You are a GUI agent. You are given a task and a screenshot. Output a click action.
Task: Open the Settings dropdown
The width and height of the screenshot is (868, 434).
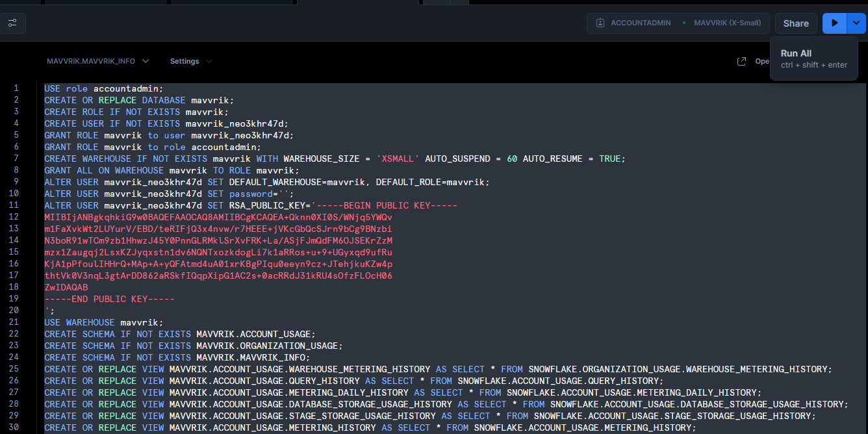tap(191, 61)
